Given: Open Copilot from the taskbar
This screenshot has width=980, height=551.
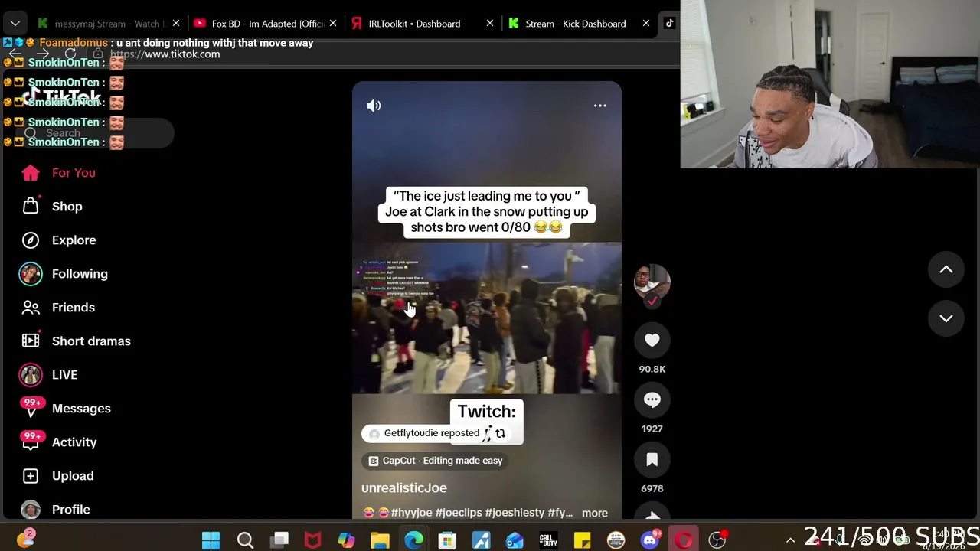Looking at the screenshot, I should [x=346, y=540].
